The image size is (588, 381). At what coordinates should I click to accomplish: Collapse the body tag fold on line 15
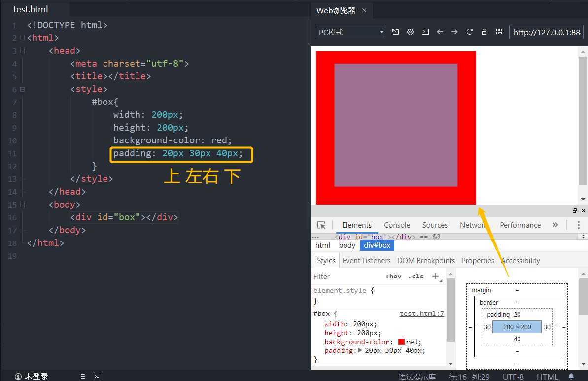(x=23, y=205)
